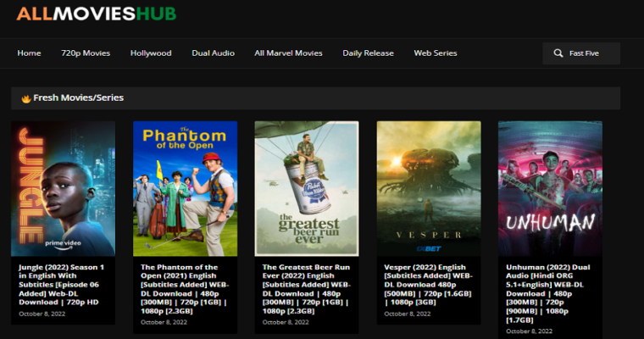Open Vesper (2022) English download link

[x=428, y=285]
